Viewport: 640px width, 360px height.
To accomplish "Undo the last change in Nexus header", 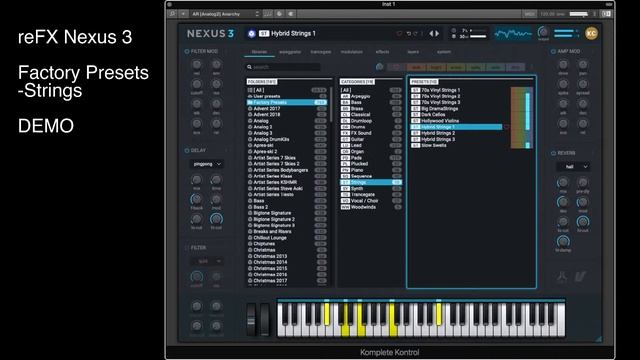I will pos(409,33).
